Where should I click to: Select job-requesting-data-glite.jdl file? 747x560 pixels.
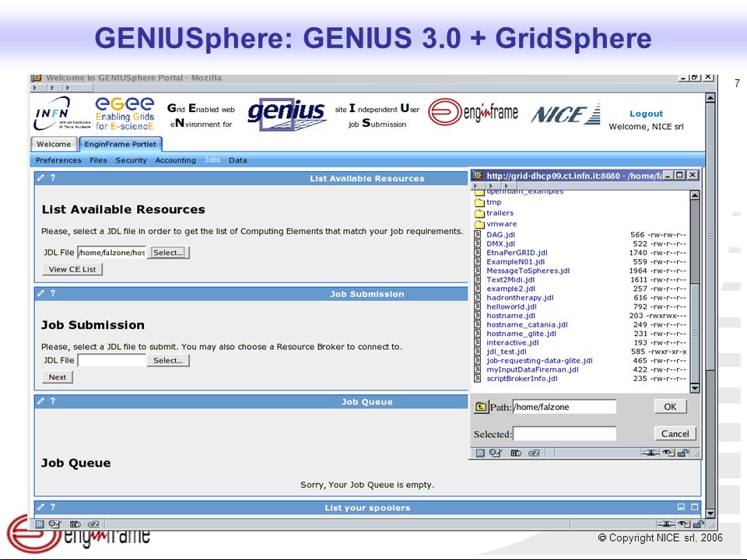pyautogui.click(x=539, y=361)
